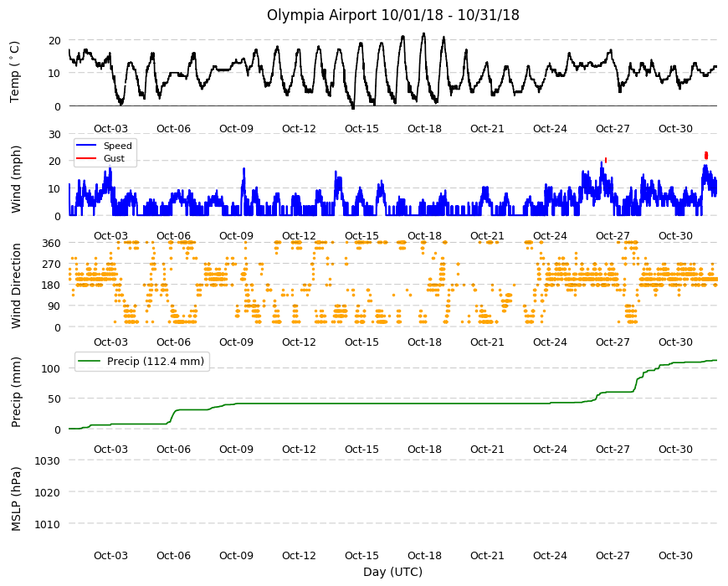Click the Wind (mph) axis label
Viewport: 728px width, 586px height.
pyautogui.click(x=16, y=179)
